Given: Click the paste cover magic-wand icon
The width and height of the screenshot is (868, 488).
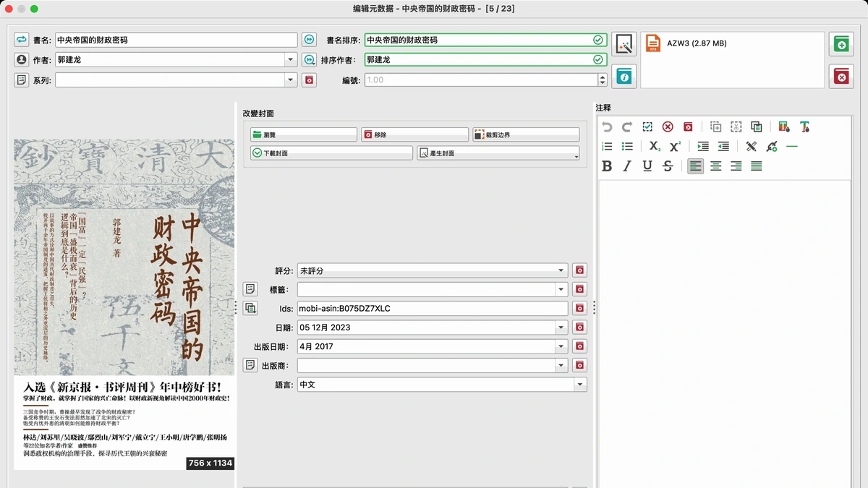Looking at the screenshot, I should (624, 44).
